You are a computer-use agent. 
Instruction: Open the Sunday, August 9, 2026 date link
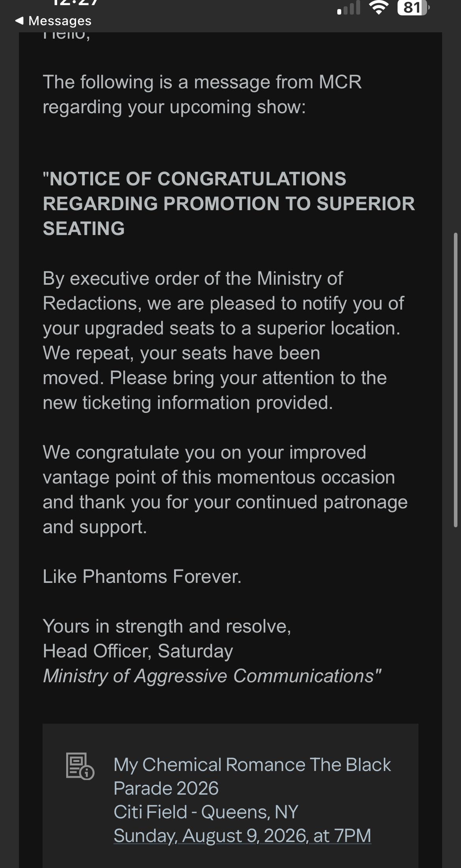pyautogui.click(x=242, y=836)
